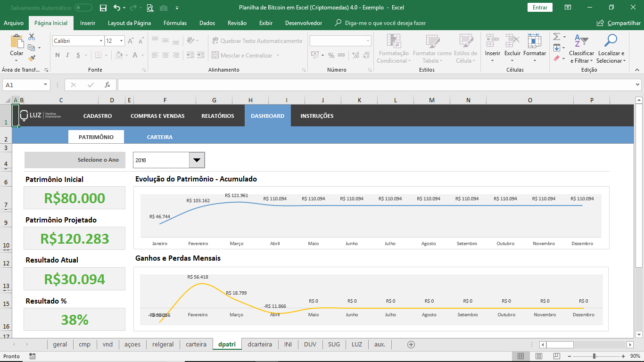Click inside the Name Box showing A1
The width and height of the screenshot is (644, 362).
click(22, 85)
